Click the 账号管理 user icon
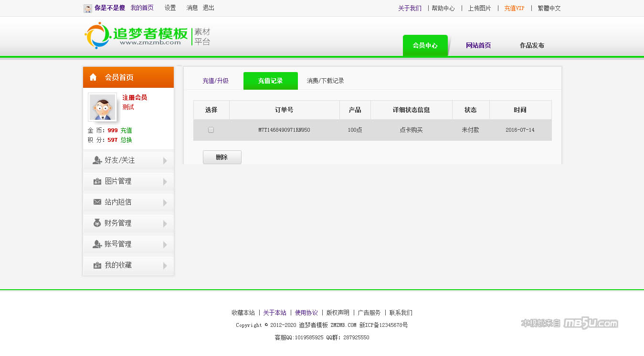The height and width of the screenshot is (356, 644). [97, 244]
